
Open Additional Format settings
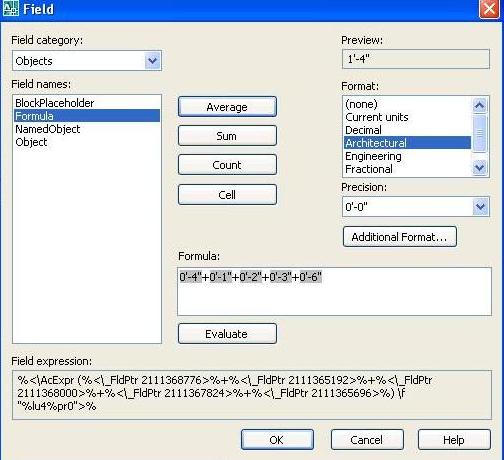point(399,237)
